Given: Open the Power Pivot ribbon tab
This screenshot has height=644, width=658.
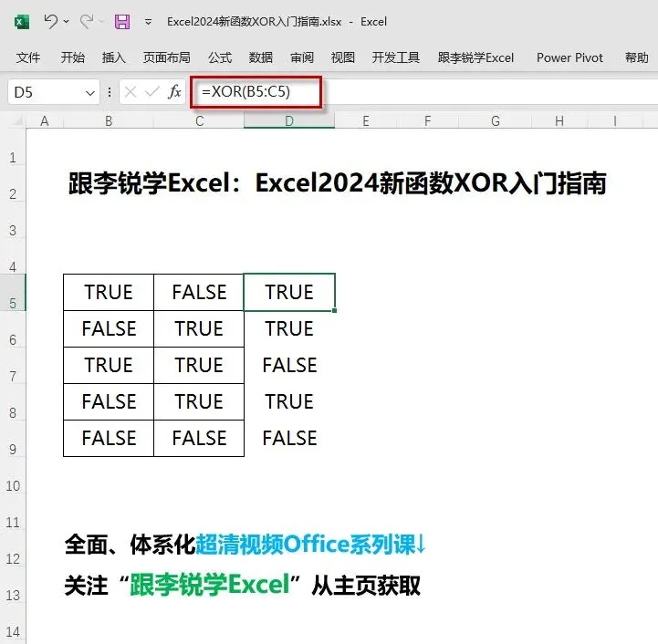Looking at the screenshot, I should click(x=569, y=57).
